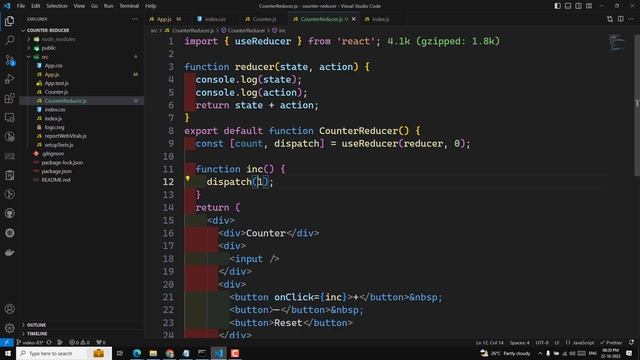The image size is (640, 360).
Task: Open notifications bell in status bar
Action: pyautogui.click(x=631, y=342)
